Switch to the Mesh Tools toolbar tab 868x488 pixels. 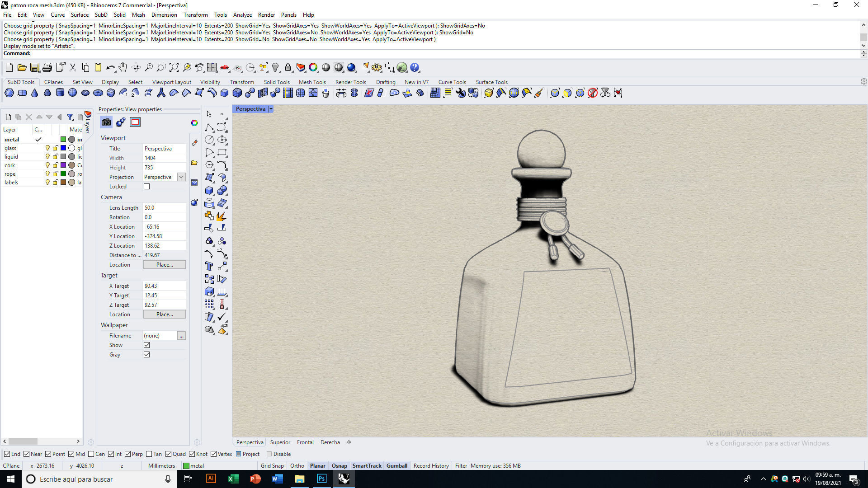(x=312, y=82)
